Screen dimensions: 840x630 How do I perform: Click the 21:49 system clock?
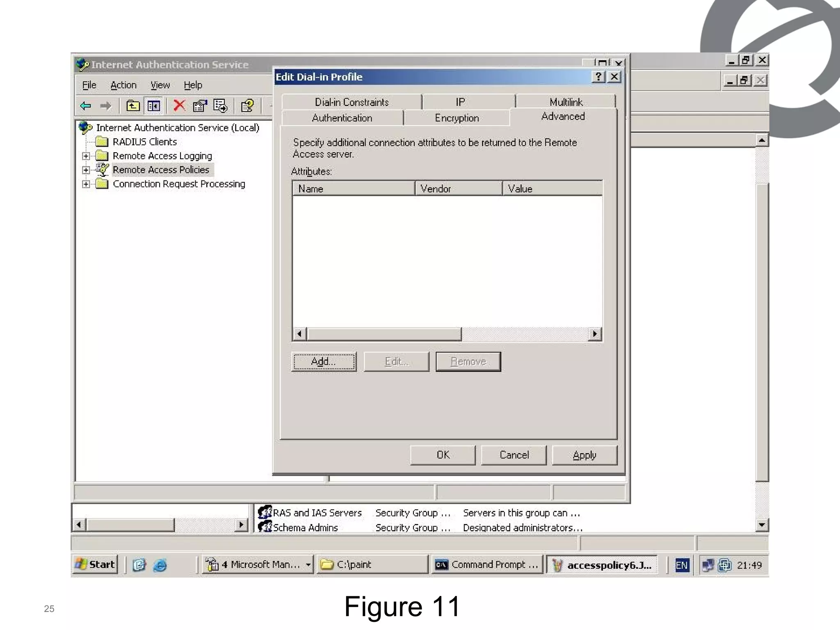click(749, 565)
